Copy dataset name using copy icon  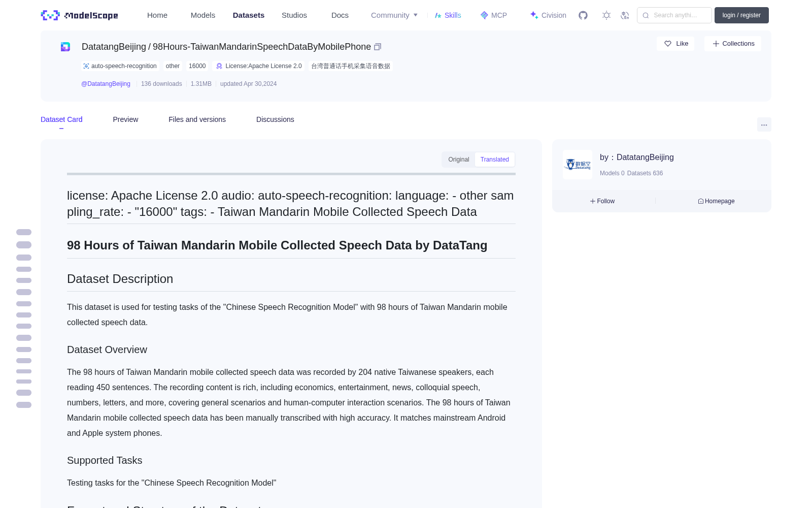[378, 47]
